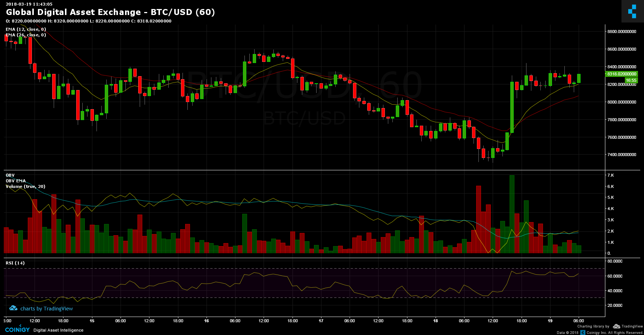Click the '40.0000' RSI axis label
This screenshot has height=335, width=644.
615,291
